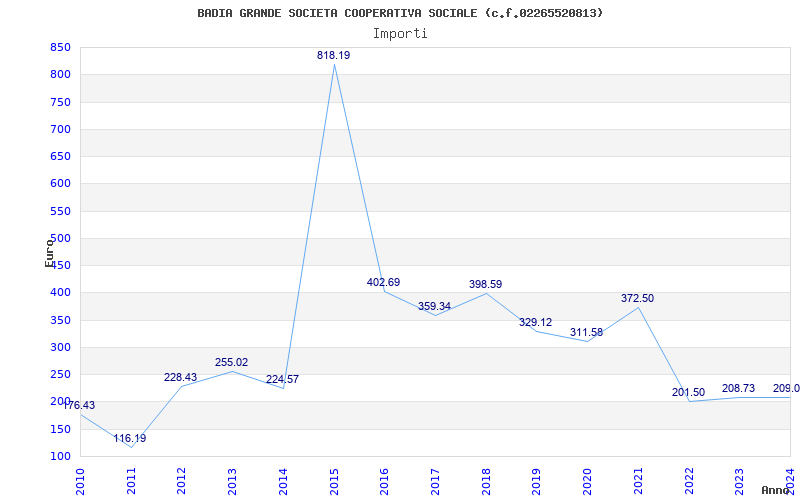Select the 2016 x-axis year
The height and width of the screenshot is (500, 800).
tap(385, 482)
